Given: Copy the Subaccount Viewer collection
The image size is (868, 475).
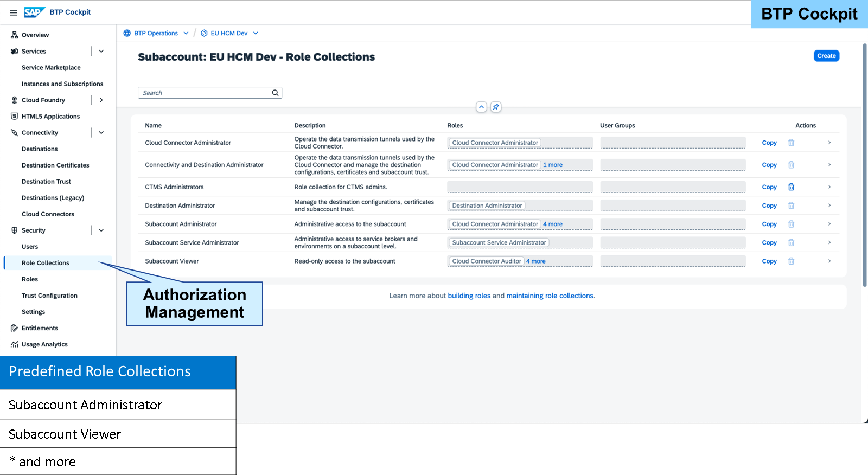Looking at the screenshot, I should pyautogui.click(x=769, y=261).
